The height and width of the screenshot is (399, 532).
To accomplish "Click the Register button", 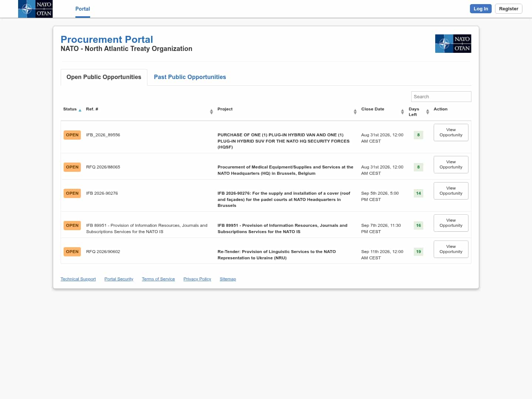I will click(509, 9).
